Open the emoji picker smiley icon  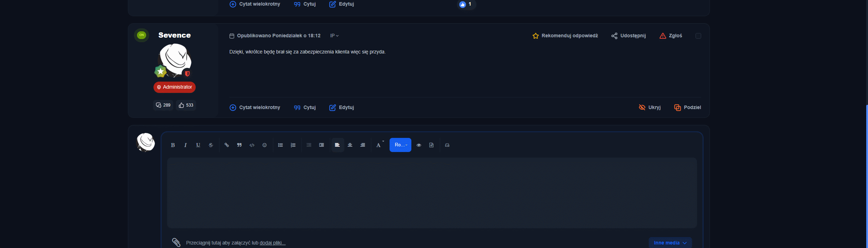click(x=265, y=145)
